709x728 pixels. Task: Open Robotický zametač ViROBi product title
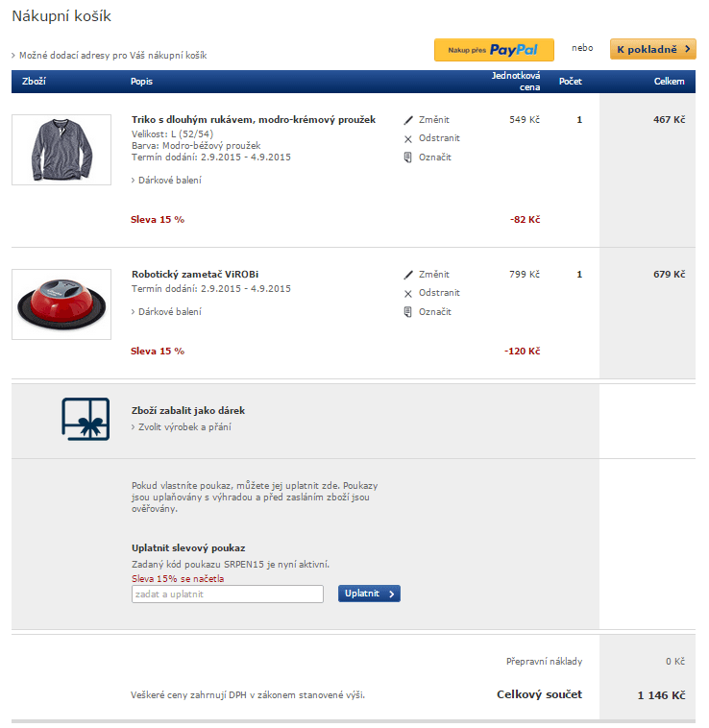pyautogui.click(x=195, y=275)
